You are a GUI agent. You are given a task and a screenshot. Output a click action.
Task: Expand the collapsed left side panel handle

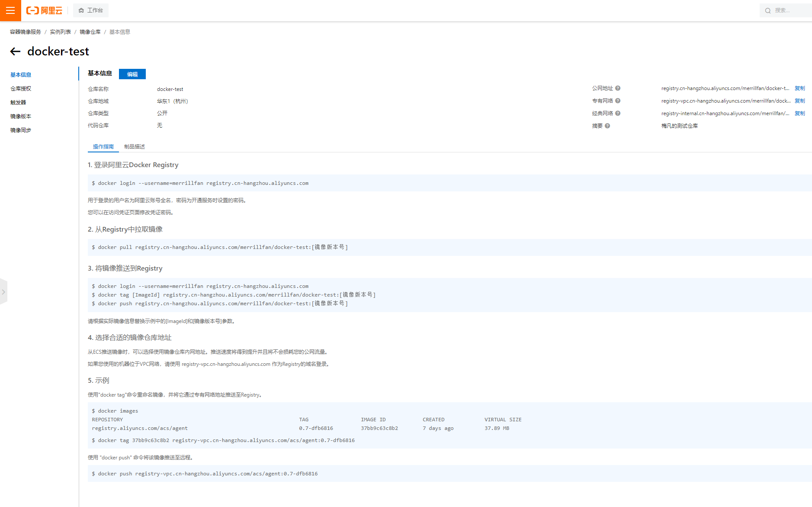[3, 292]
